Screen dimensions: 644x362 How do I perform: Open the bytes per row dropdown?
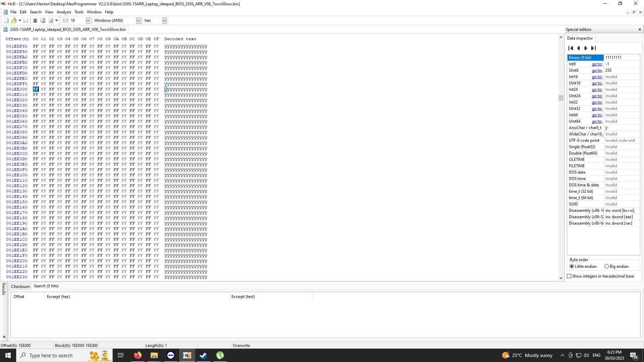click(88, 20)
